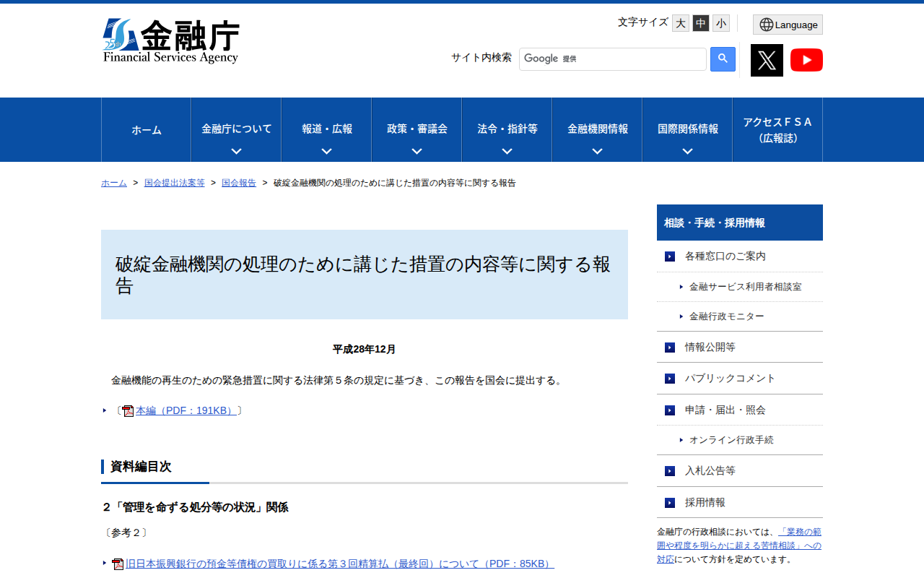924x578 pixels.
Task: Open 入札公告等 sidebar link
Action: pyautogui.click(x=710, y=471)
